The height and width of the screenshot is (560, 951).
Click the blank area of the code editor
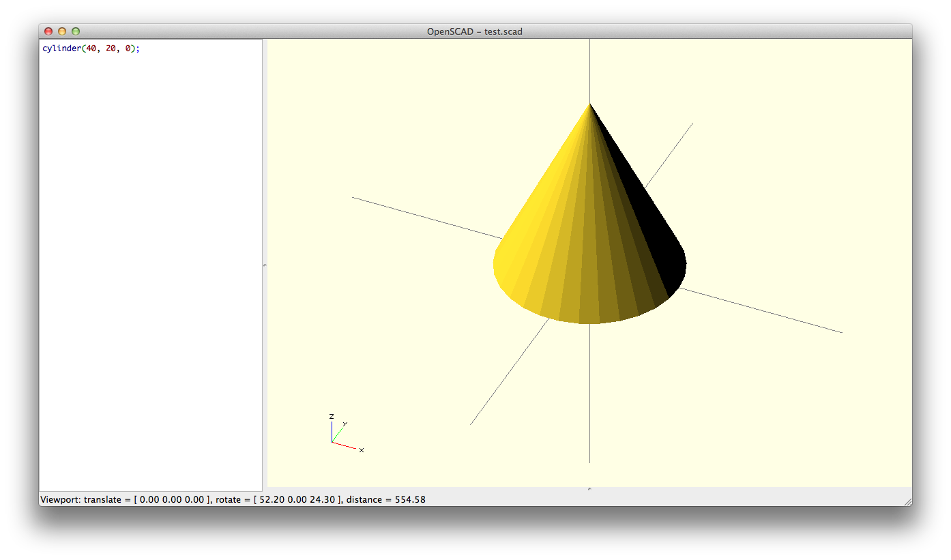tap(150, 273)
